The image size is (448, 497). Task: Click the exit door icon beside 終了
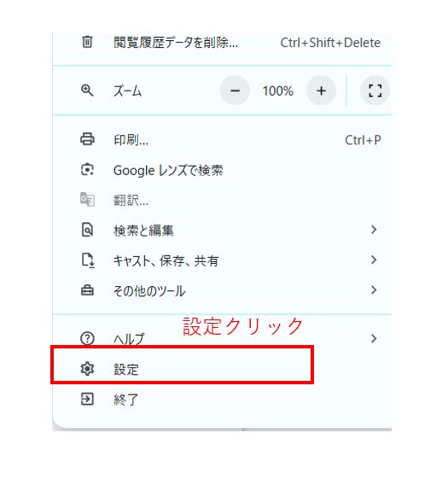point(87,399)
